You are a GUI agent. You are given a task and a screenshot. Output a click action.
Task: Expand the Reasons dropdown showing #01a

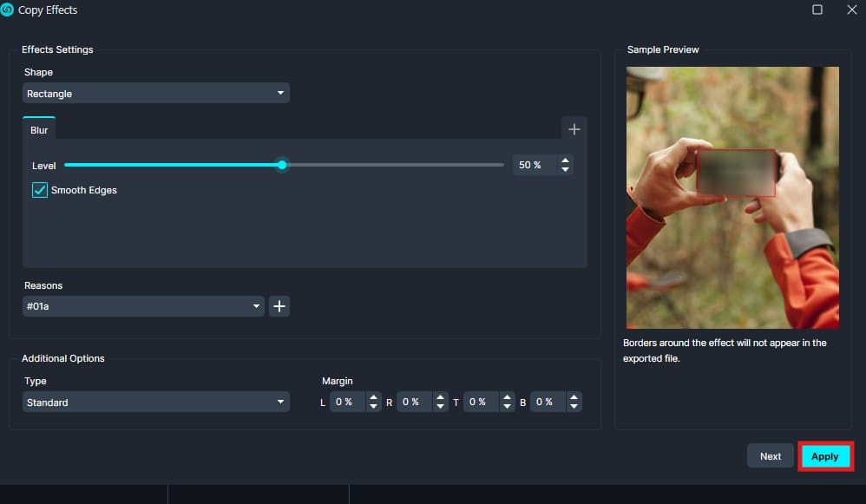point(142,305)
